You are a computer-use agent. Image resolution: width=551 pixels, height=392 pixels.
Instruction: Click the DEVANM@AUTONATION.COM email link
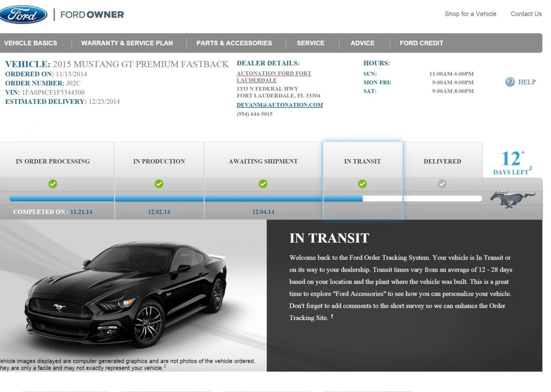pos(280,105)
